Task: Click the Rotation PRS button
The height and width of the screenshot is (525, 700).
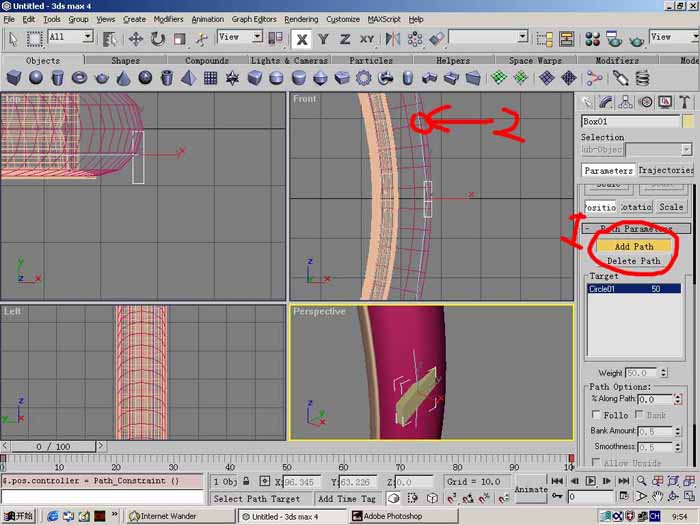Action: (636, 207)
